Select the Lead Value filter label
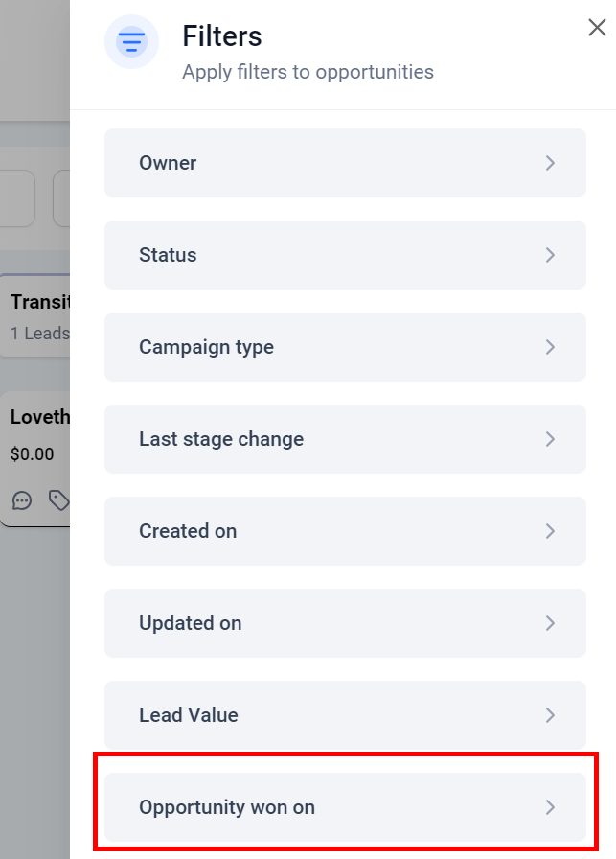Screen dimensions: 616x859 pos(188,715)
